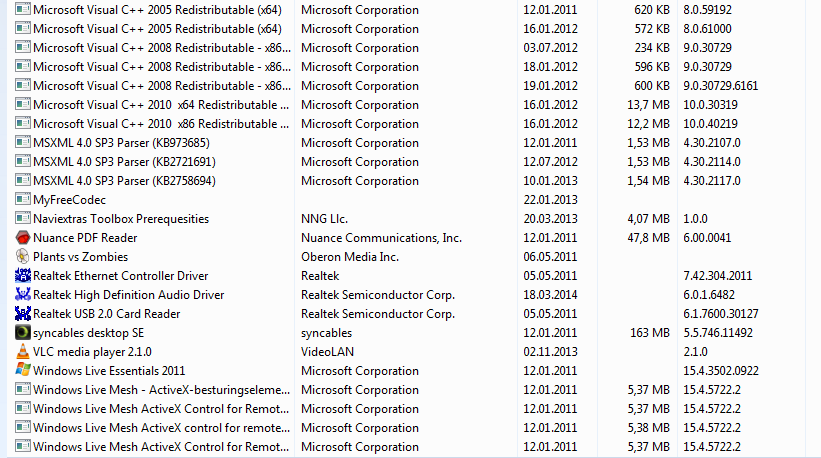Click the Nuance PDF Reader icon
This screenshot has width=821, height=458.
pyautogui.click(x=23, y=238)
